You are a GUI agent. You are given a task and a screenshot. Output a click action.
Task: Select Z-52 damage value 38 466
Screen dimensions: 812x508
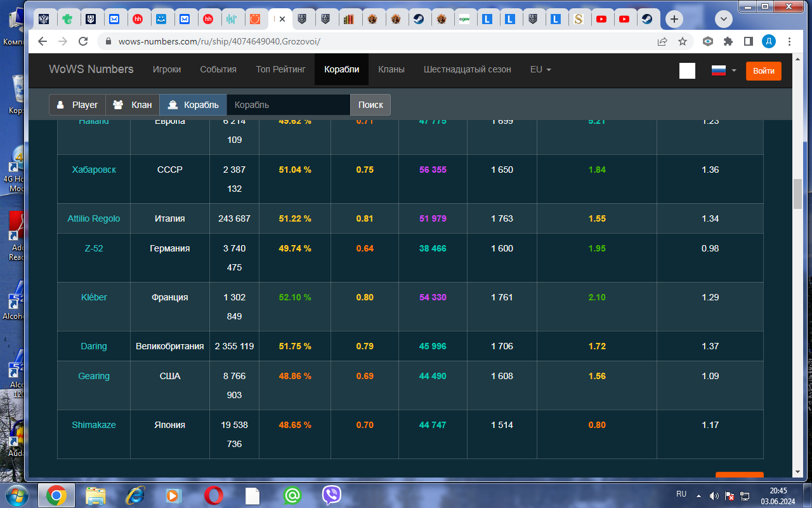click(433, 248)
